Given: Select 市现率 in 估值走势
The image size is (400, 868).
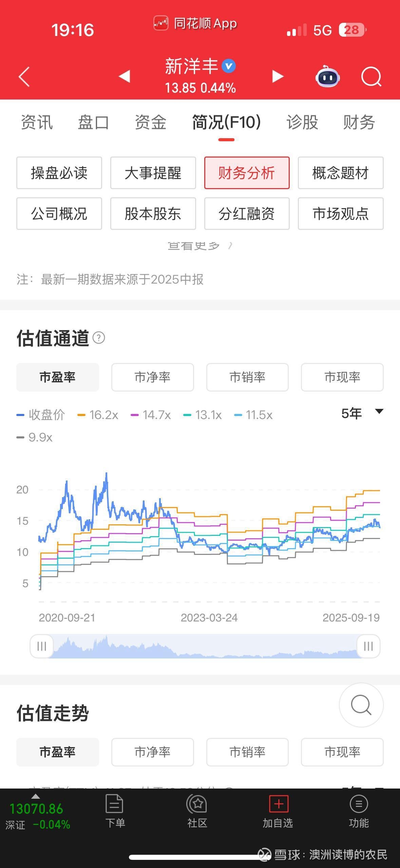Looking at the screenshot, I should point(342,752).
